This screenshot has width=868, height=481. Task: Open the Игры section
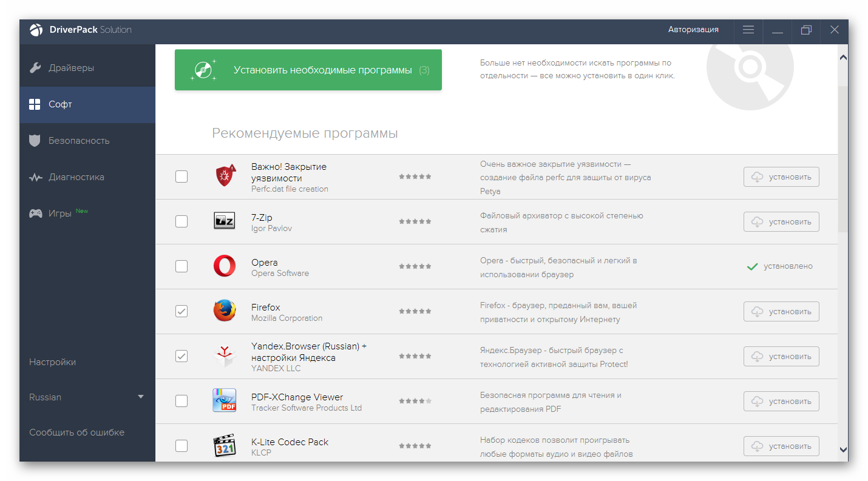(x=87, y=214)
